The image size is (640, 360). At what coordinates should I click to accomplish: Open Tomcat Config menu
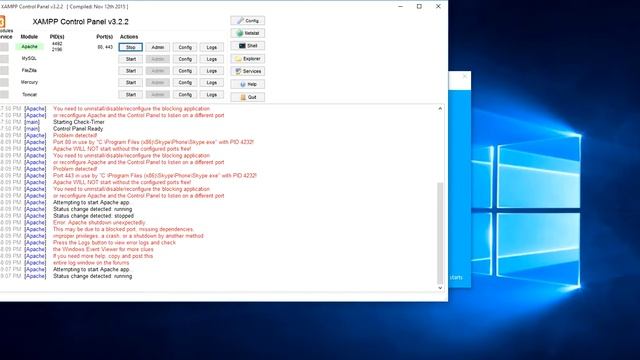(185, 95)
